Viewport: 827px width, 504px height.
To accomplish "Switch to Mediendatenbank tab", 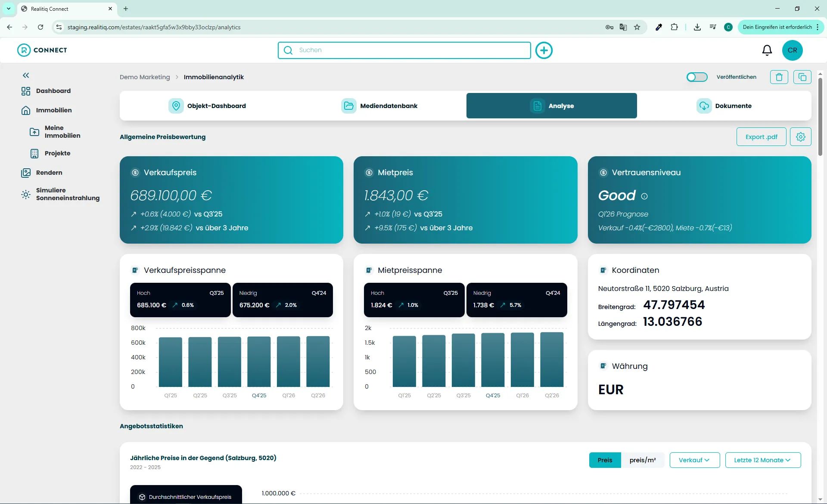I will click(379, 105).
